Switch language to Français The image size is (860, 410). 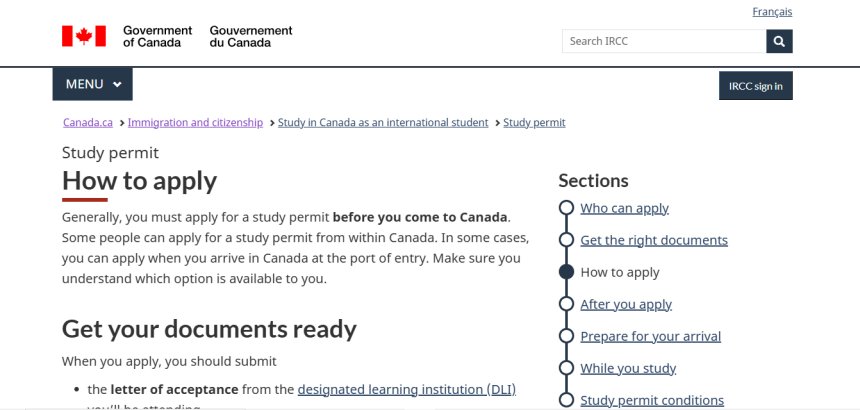click(x=772, y=12)
